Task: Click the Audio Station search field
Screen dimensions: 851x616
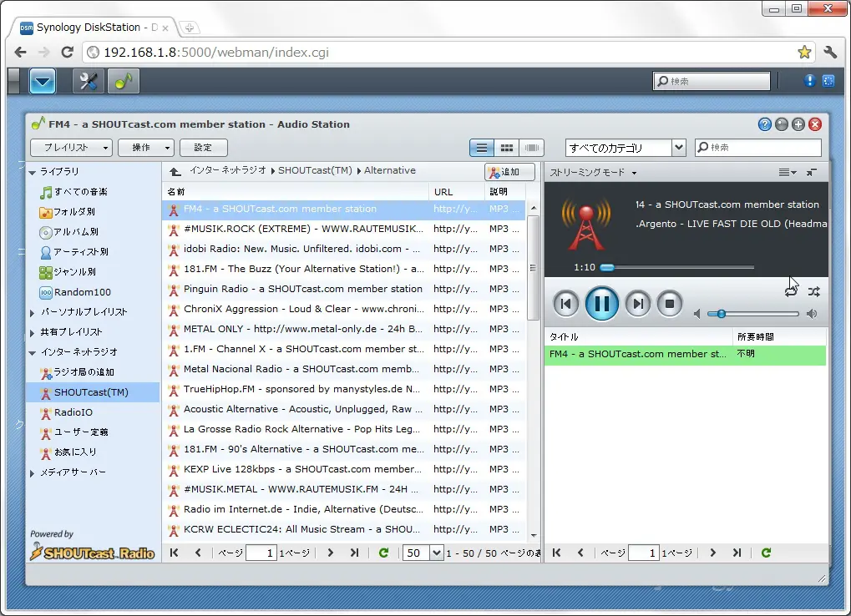Action: coord(758,148)
